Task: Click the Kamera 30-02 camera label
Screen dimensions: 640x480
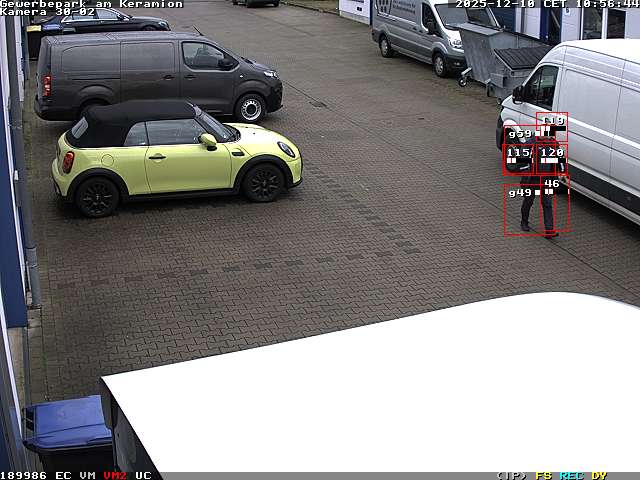Action: (x=47, y=12)
